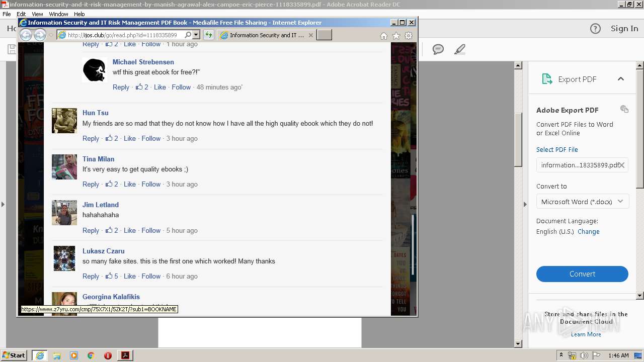644x362 pixels.
Task: Show hidden system tray icons arrow
Action: (561, 355)
